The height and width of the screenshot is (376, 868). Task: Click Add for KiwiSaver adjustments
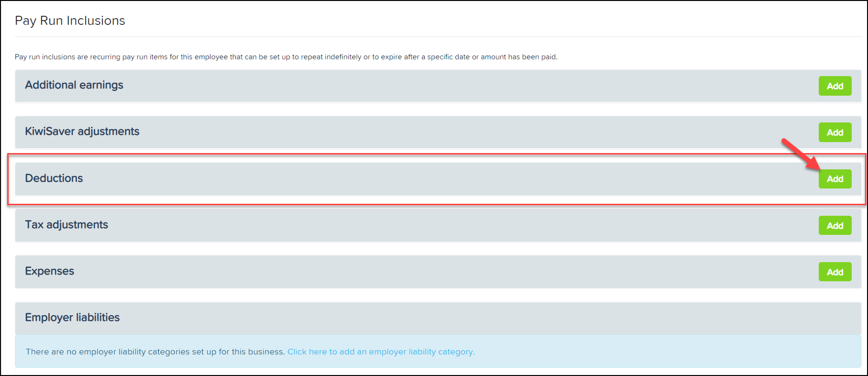coord(835,133)
